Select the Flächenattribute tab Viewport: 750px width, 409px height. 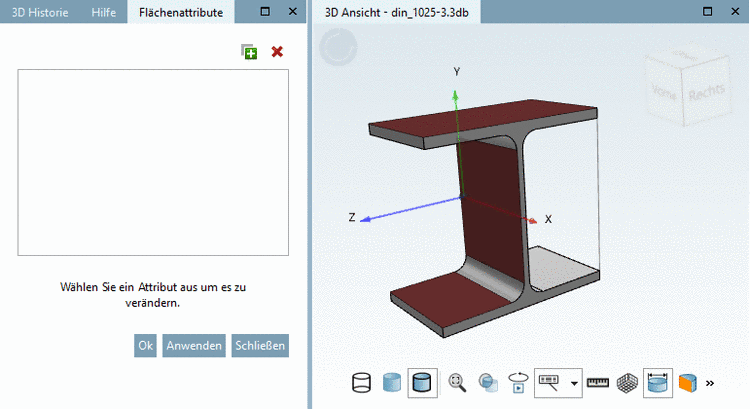coord(181,12)
